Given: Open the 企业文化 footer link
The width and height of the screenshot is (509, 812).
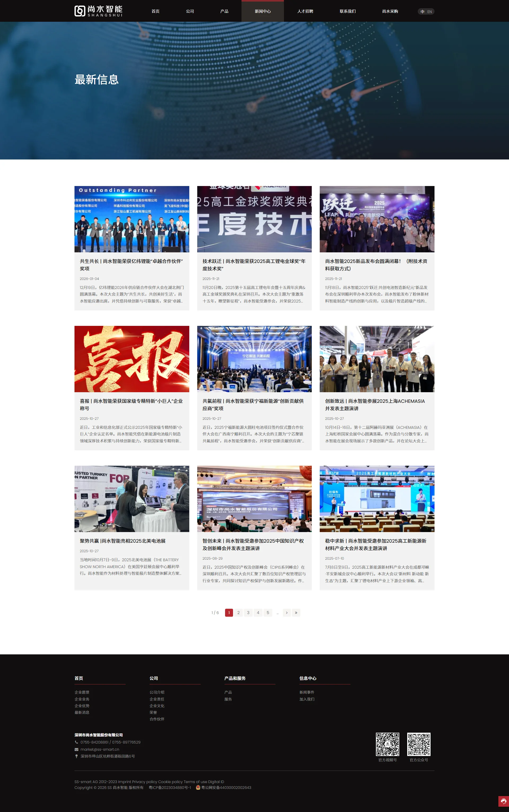Looking at the screenshot, I should 157,706.
